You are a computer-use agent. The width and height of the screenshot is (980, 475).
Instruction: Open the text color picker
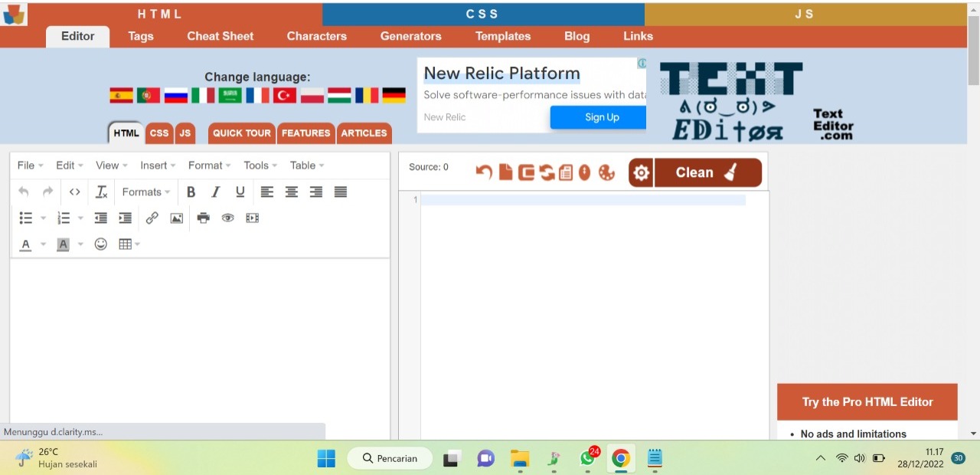tap(25, 244)
